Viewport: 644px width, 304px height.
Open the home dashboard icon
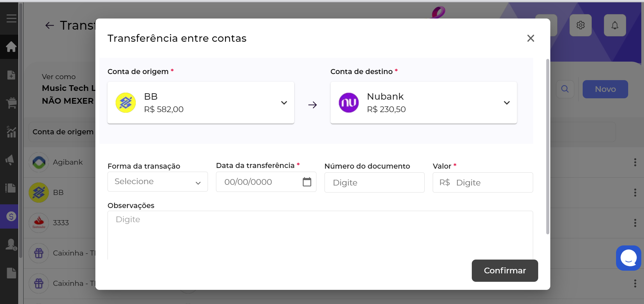click(11, 47)
